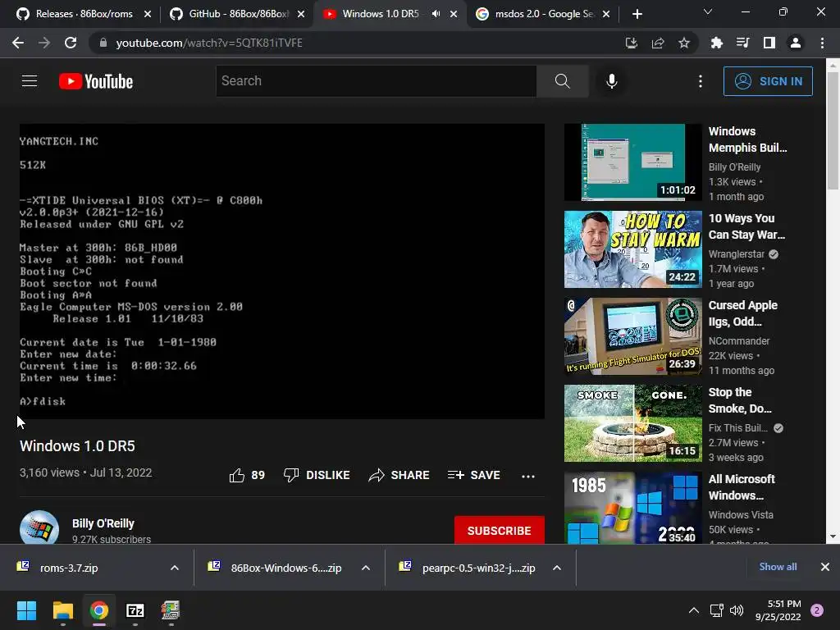Open volume control in system tray
The image size is (840, 630).
[x=737, y=610]
